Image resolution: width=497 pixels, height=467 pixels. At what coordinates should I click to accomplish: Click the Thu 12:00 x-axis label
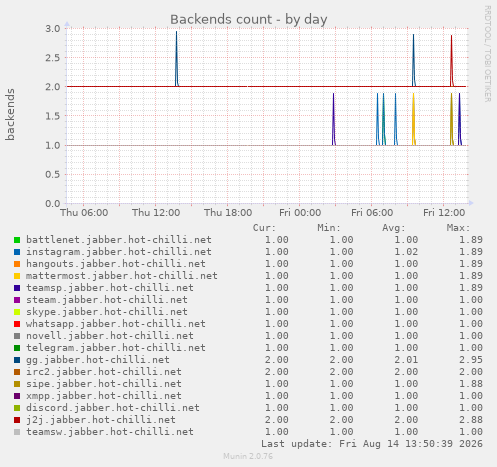click(x=156, y=213)
